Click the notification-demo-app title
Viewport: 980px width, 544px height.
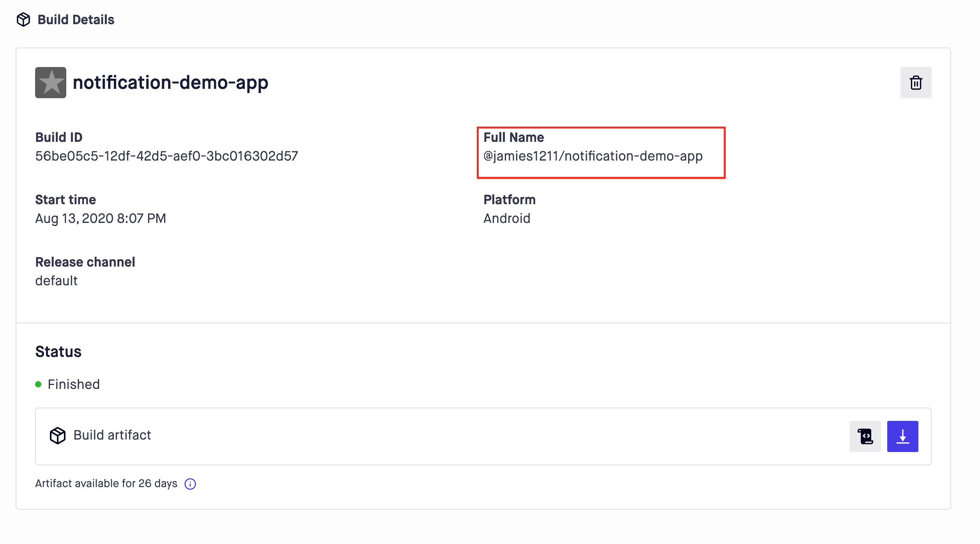coord(170,82)
